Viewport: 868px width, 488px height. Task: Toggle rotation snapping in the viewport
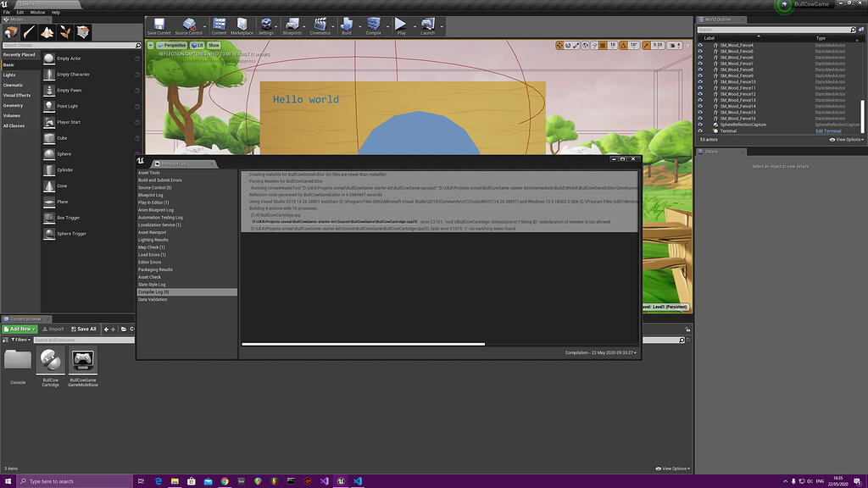(x=624, y=45)
